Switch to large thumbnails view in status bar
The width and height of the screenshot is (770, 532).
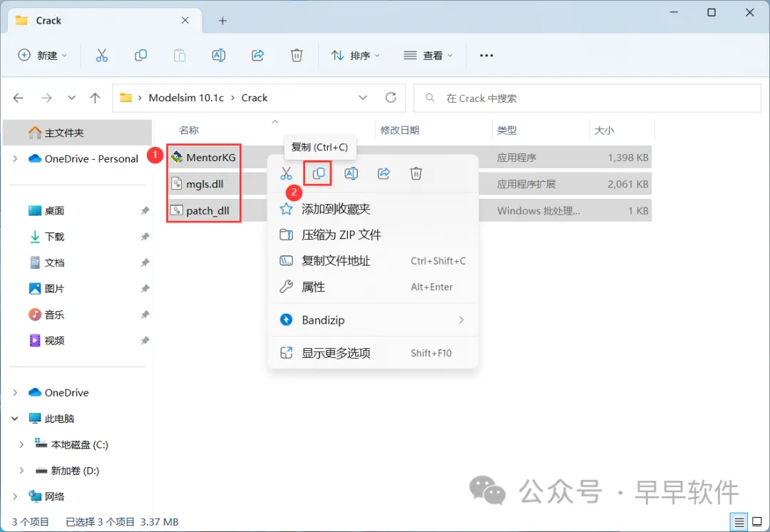click(757, 522)
